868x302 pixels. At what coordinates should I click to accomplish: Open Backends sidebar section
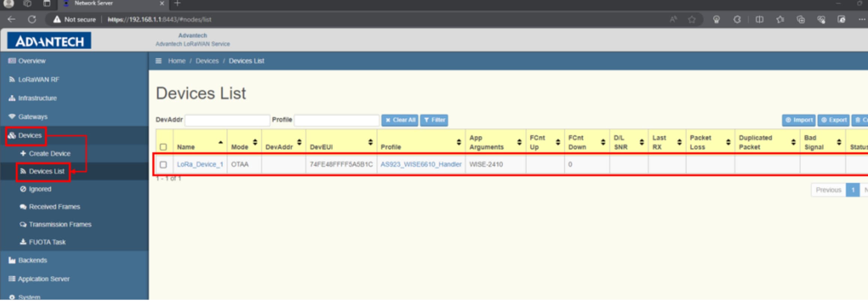click(x=28, y=260)
